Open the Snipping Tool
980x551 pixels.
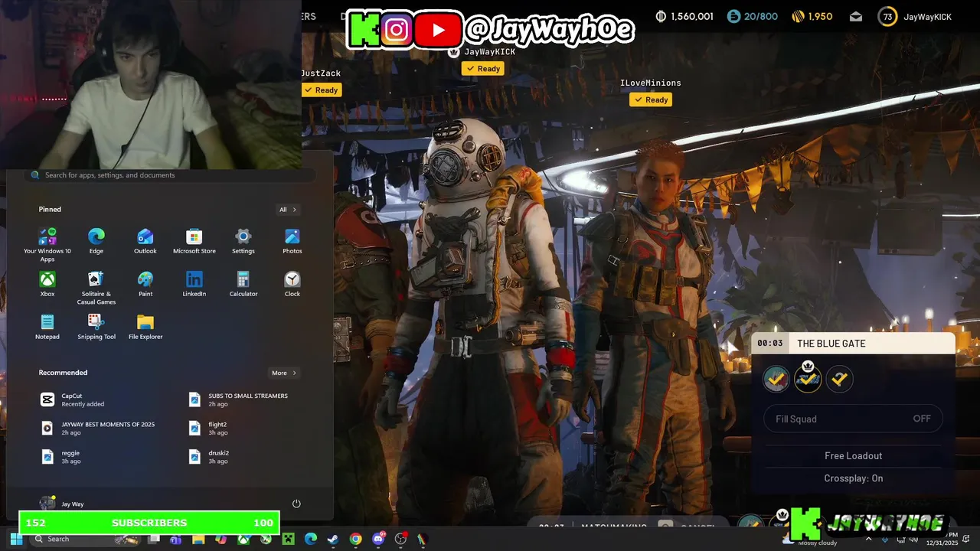pyautogui.click(x=96, y=327)
